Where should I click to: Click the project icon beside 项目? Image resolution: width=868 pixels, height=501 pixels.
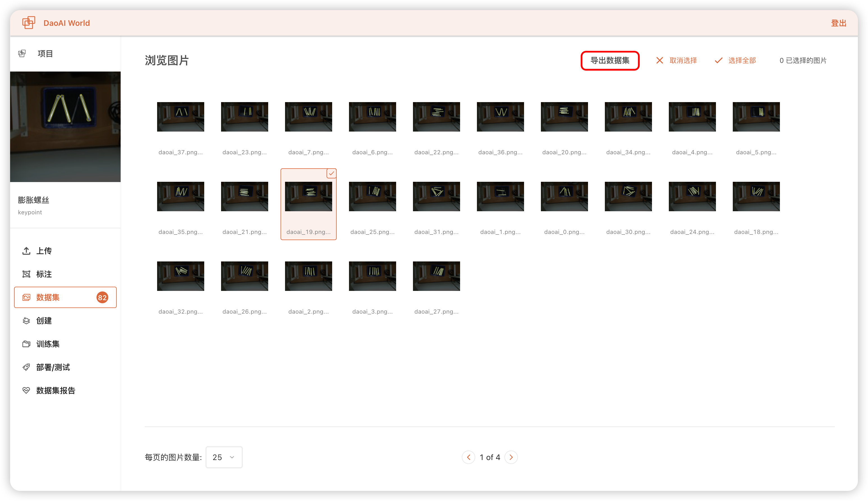click(x=22, y=53)
